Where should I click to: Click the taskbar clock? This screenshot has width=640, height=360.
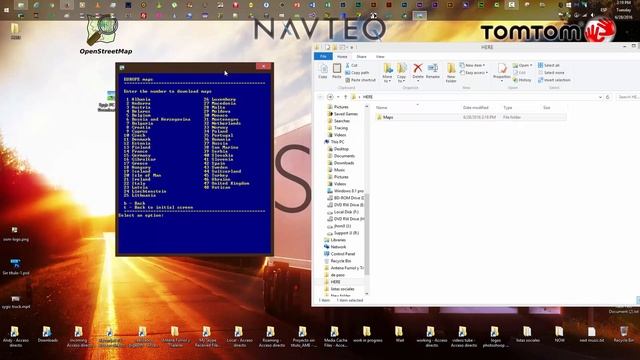[623, 10]
